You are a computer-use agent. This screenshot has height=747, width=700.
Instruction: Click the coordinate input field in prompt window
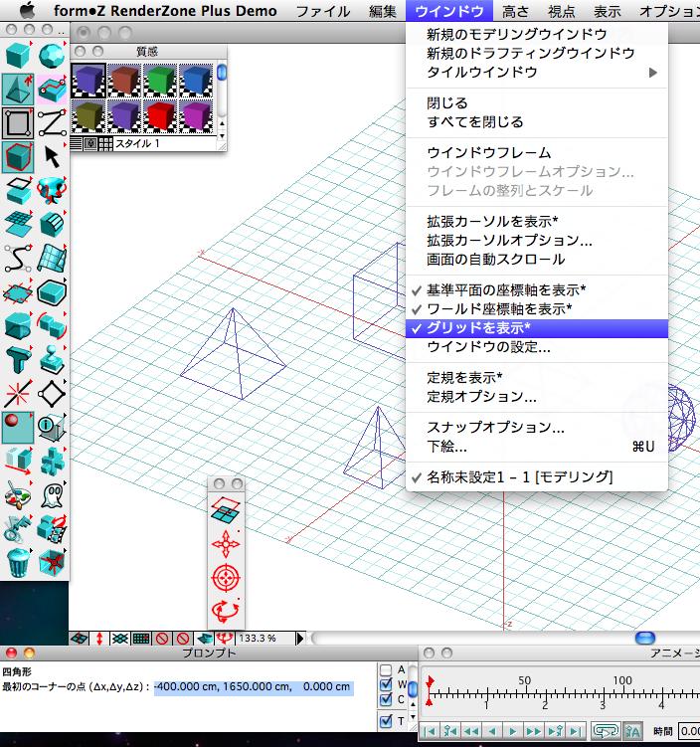(x=254, y=687)
